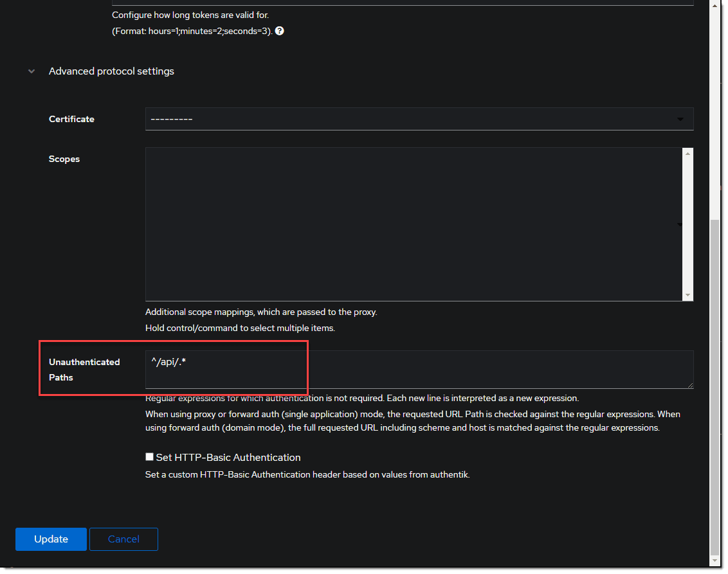Viewport: 728px width, 574px height.
Task: Click inside the empty Scopes list box
Action: [x=412, y=224]
